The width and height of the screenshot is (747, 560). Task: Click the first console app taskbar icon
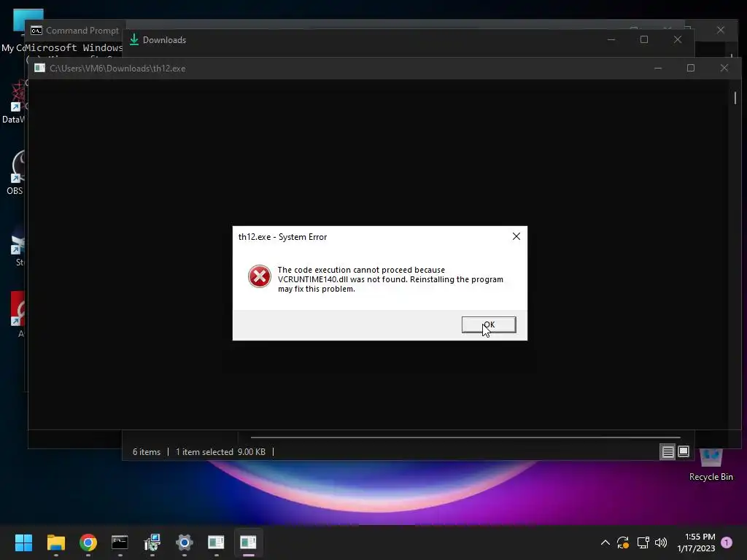[x=216, y=542]
